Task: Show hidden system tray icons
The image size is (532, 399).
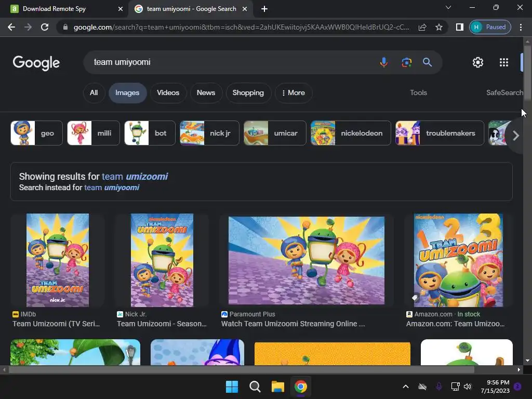Action: [x=405, y=387]
